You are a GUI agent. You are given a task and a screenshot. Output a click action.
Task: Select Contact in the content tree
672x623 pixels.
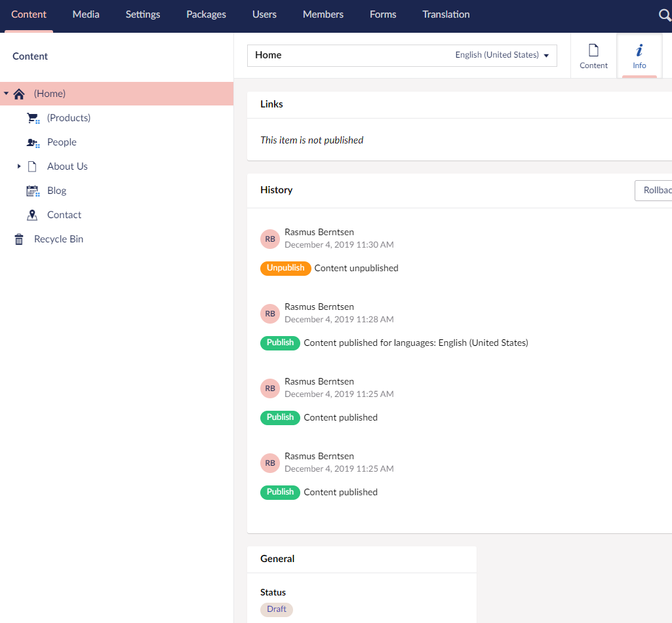(x=64, y=215)
